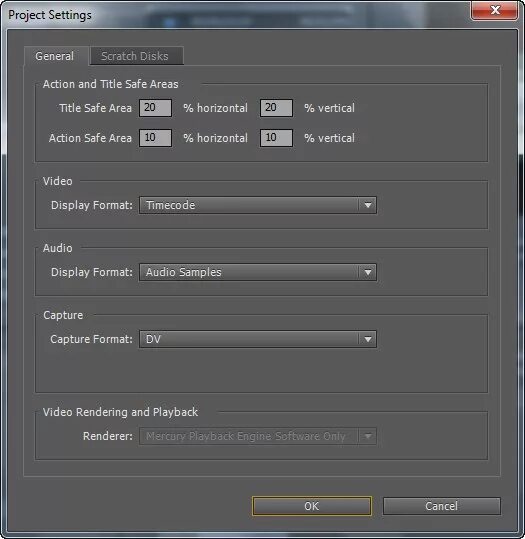Click the disabled Renderer dropdown

coord(258,436)
